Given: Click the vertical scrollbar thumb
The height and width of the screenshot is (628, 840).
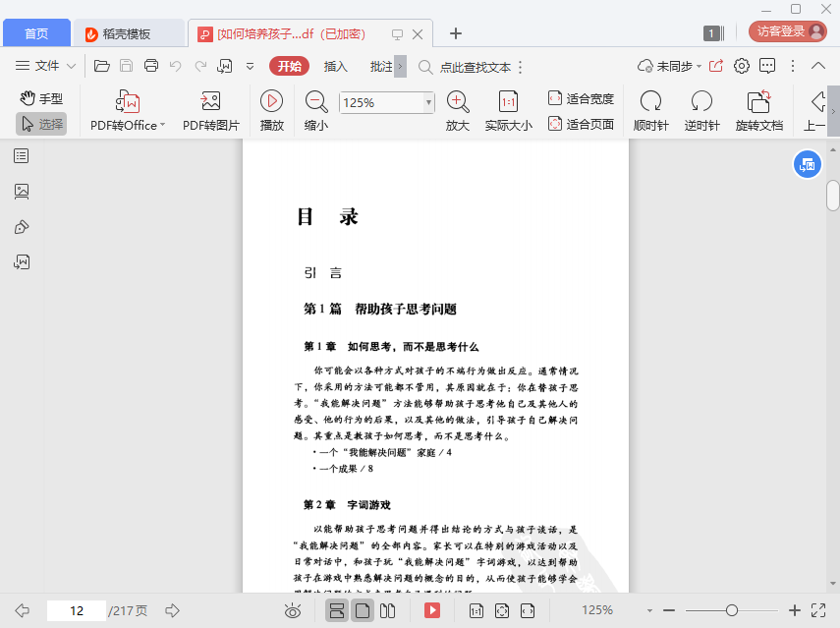Looking at the screenshot, I should pos(832,197).
